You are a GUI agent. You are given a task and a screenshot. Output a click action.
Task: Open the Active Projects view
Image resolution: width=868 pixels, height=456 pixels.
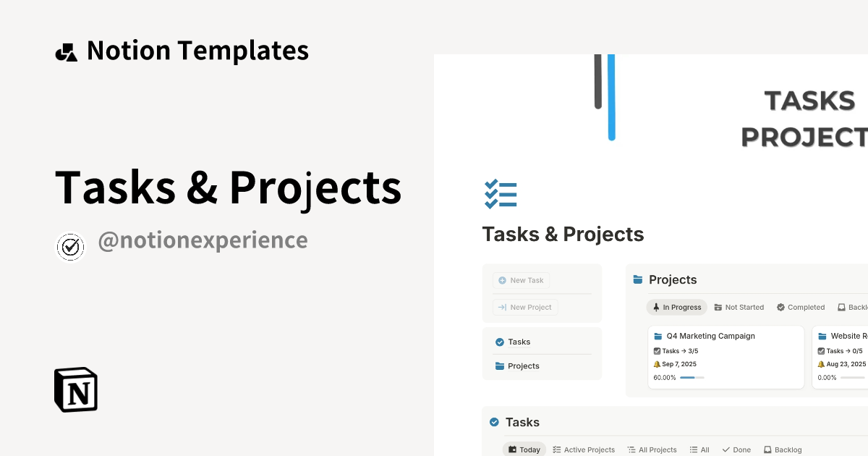[x=584, y=449]
